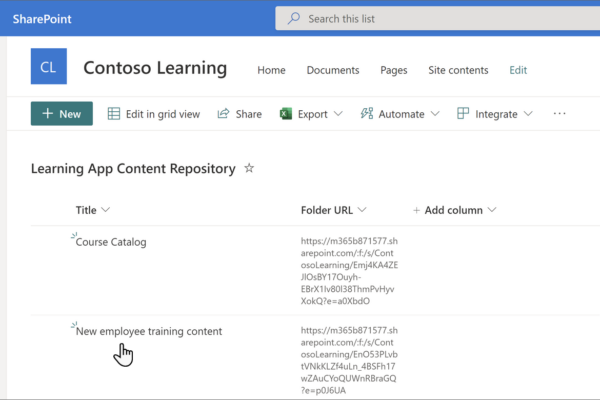600x400 pixels.
Task: Open the Contoso Learning site title
Action: pos(155,68)
